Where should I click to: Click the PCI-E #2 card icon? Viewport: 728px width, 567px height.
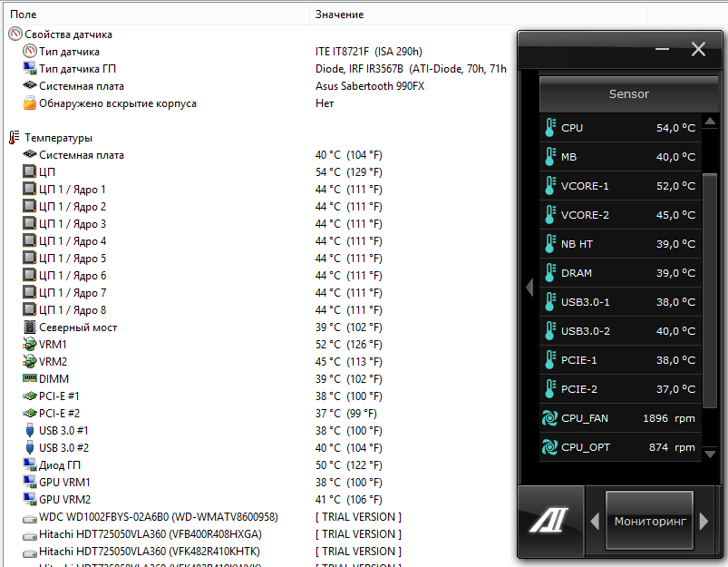(30, 413)
